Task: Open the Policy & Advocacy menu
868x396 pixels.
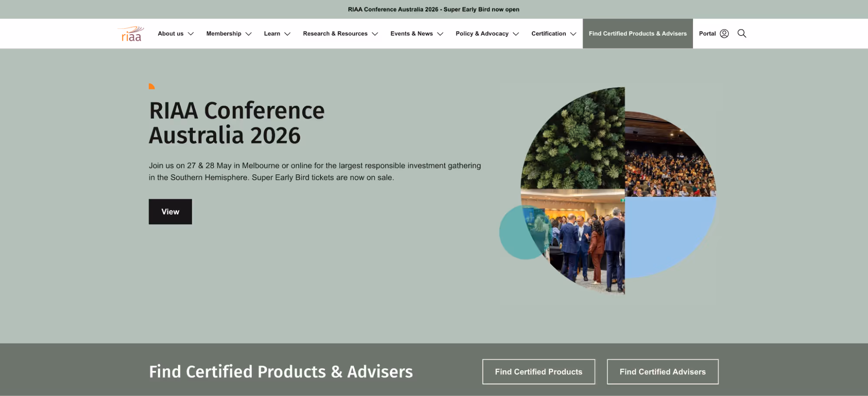Action: tap(482, 33)
